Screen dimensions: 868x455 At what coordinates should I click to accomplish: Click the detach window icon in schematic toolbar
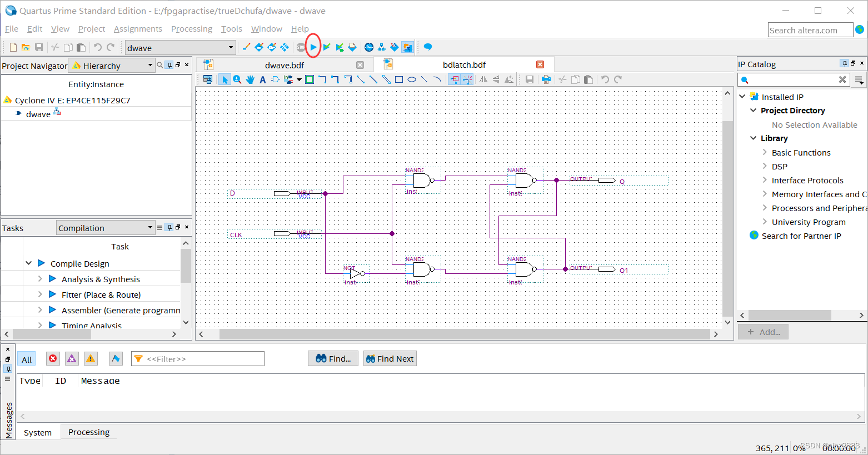(x=208, y=79)
